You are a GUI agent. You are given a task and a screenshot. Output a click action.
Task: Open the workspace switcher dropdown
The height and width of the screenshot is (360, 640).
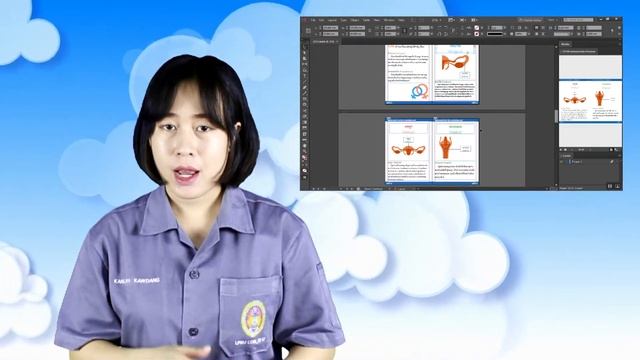pyautogui.click(x=530, y=20)
